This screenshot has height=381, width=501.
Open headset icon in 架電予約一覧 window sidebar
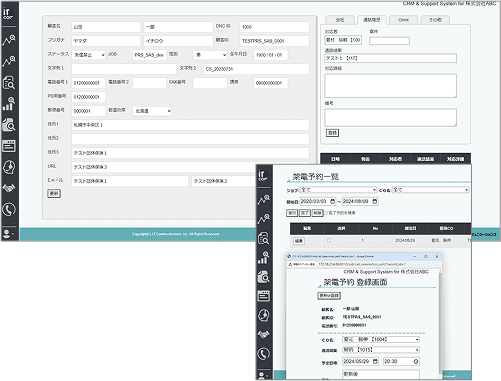[x=264, y=315]
